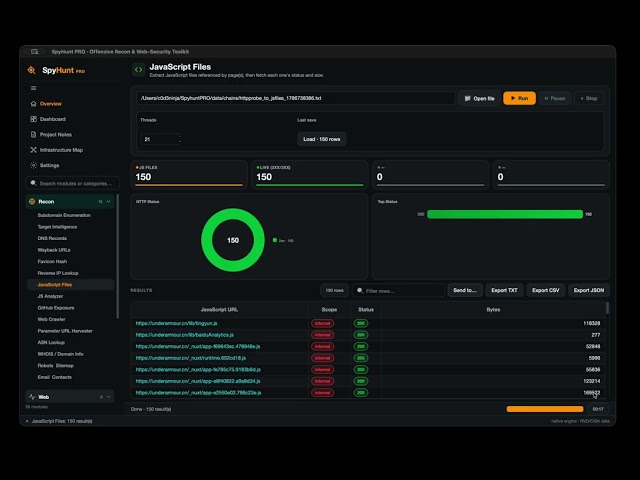
Task: Click the Open file button
Action: pos(479,98)
